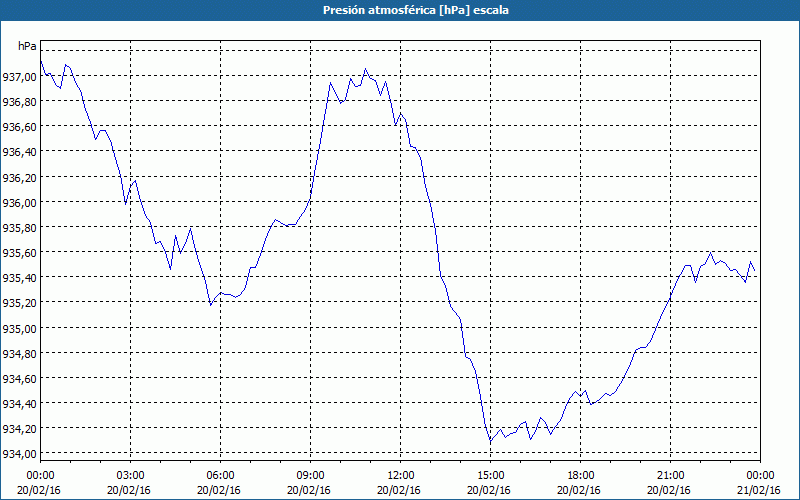Screen dimensions: 800x500
Task: Click the 12:00 time axis label
Action: pos(401,476)
